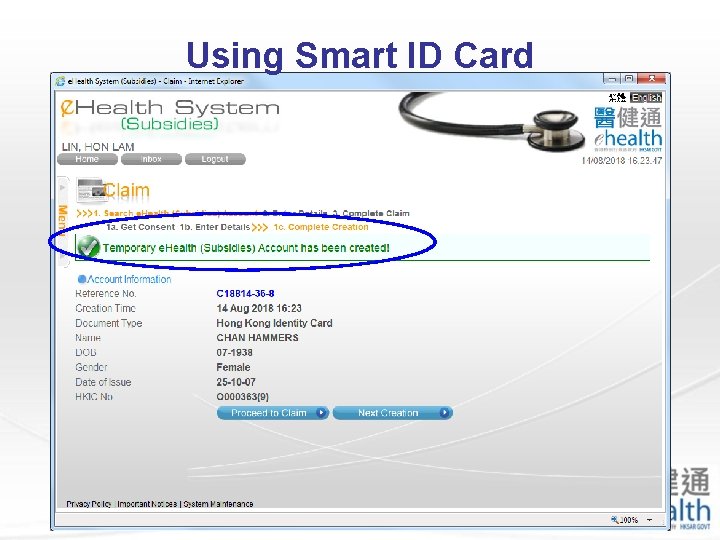720x540 pixels.
Task: Click the step 1b. Enter Details
Action: (214, 227)
